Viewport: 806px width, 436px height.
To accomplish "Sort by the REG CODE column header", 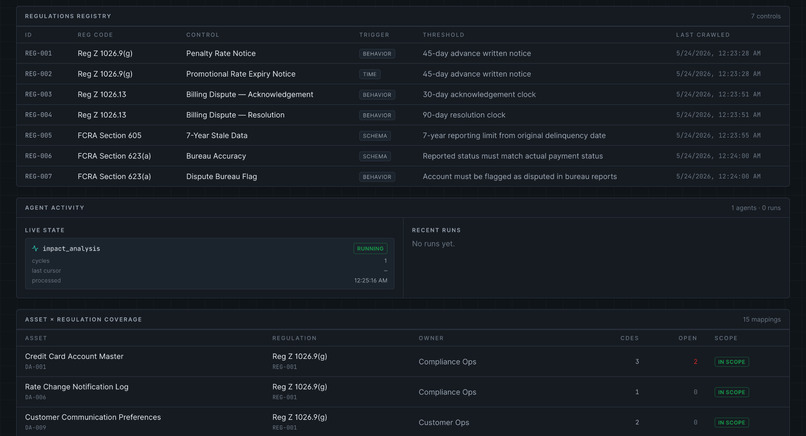I will point(95,35).
